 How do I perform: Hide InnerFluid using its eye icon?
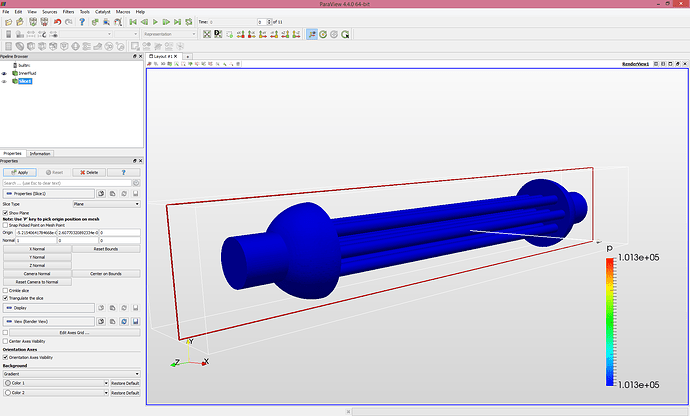[x=5, y=73]
